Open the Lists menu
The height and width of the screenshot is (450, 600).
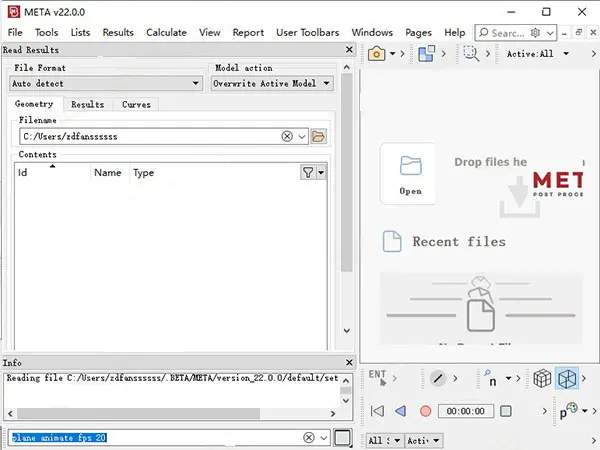click(x=80, y=33)
